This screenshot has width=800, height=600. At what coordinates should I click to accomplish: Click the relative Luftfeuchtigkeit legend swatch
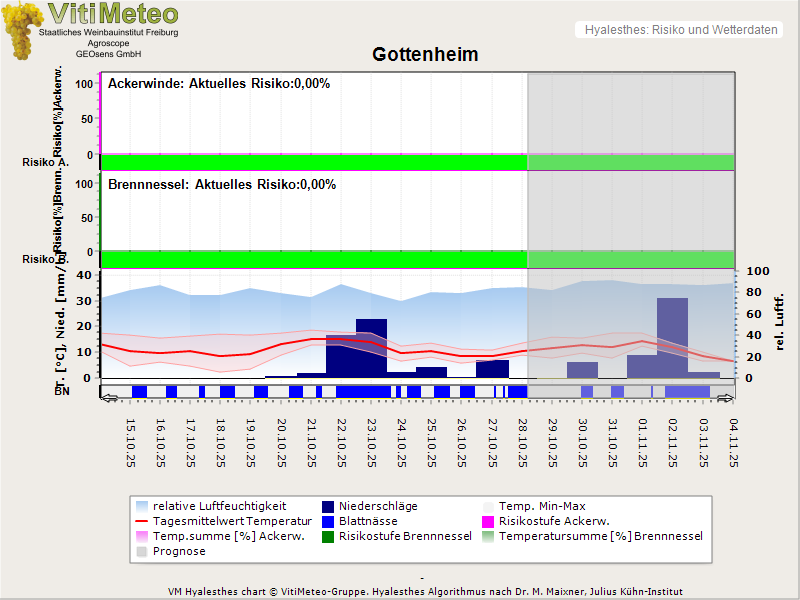[141, 506]
